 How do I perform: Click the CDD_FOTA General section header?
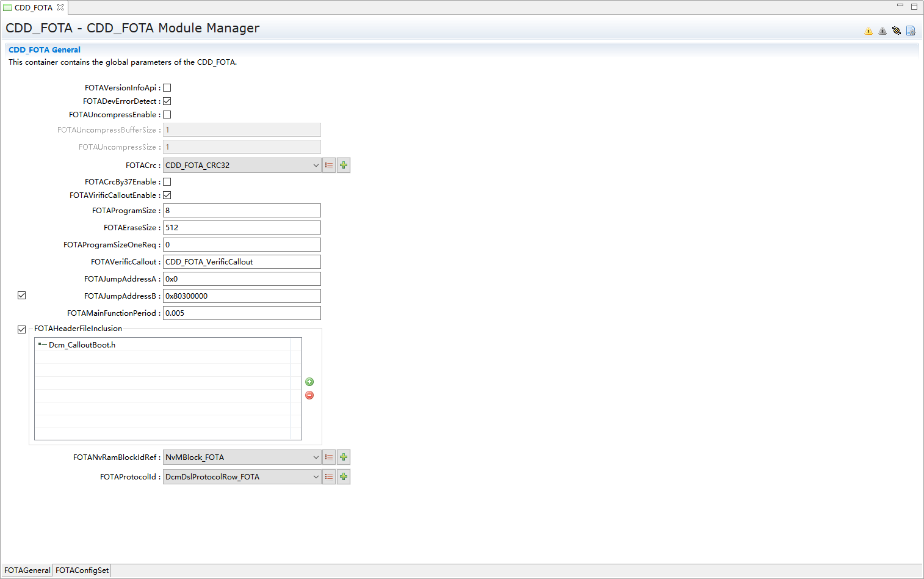pyautogui.click(x=45, y=49)
